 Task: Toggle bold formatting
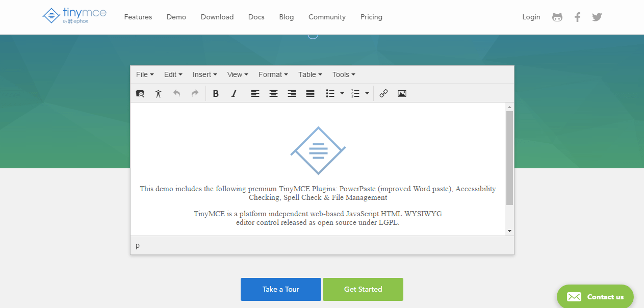click(216, 93)
